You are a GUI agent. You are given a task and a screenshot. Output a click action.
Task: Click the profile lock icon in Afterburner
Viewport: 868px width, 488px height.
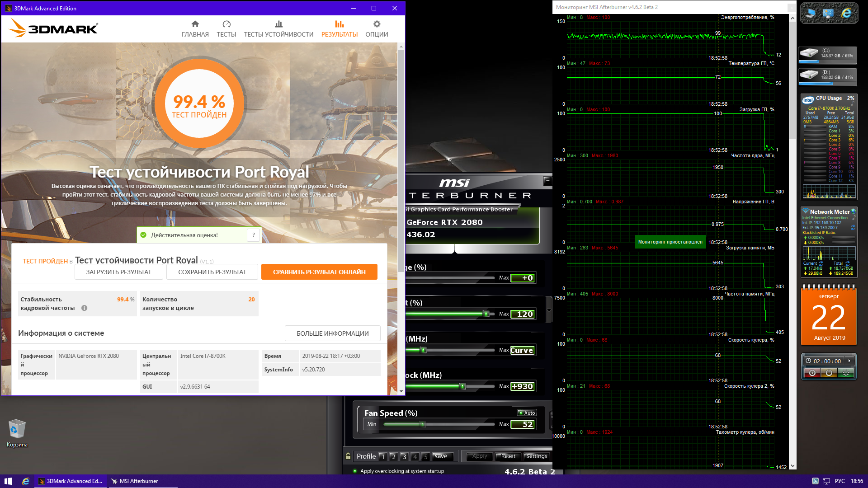click(x=348, y=456)
